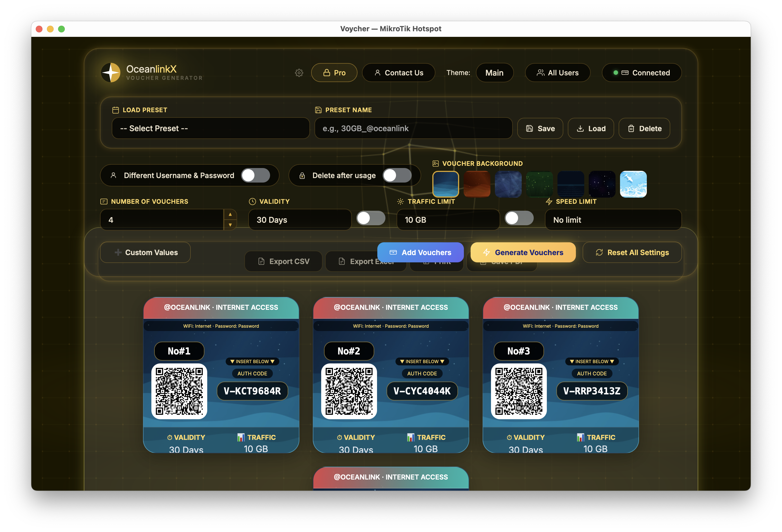The height and width of the screenshot is (532, 782).
Task: Click the @OCEANLINK header of voucher No#1
Action: click(x=221, y=307)
